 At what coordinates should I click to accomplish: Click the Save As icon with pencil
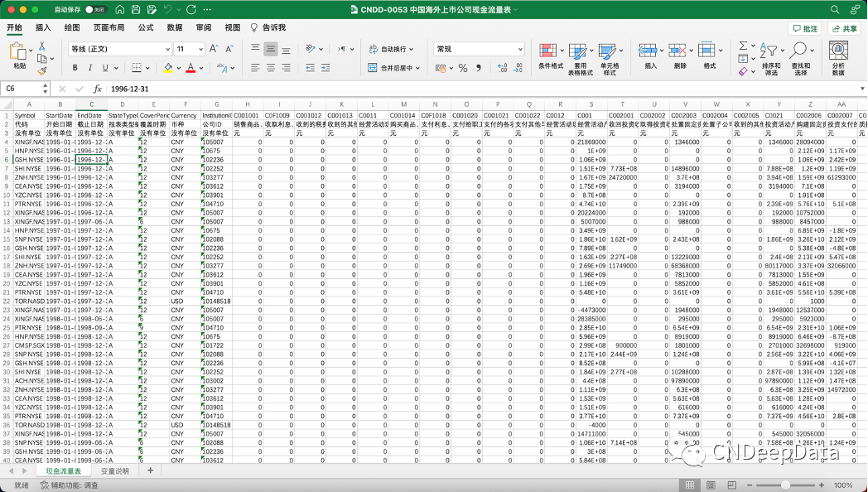point(152,9)
